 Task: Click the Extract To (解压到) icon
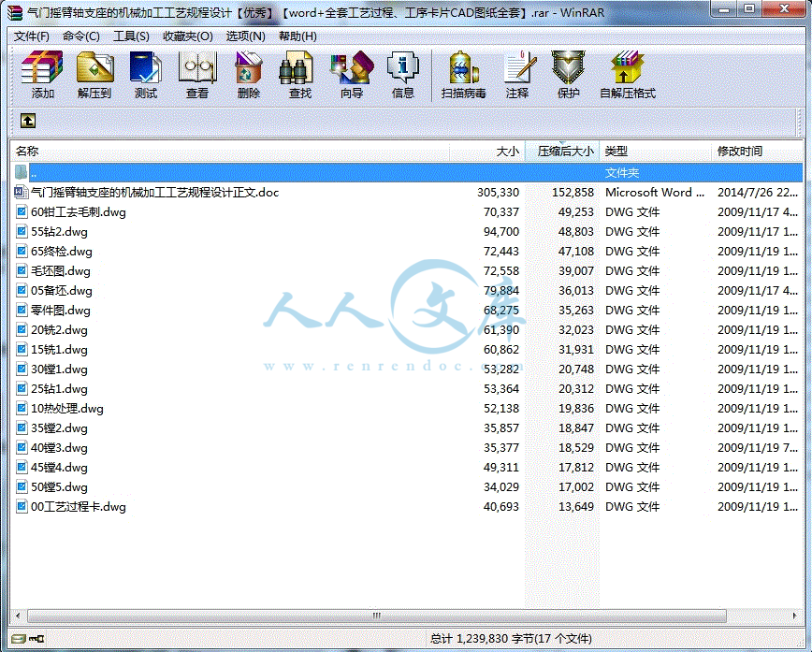click(94, 67)
